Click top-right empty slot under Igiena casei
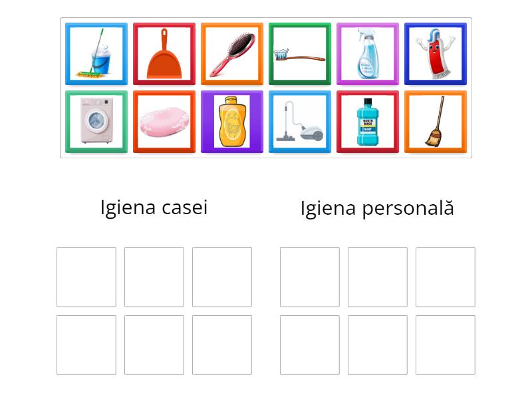532x399 pixels. click(x=222, y=277)
